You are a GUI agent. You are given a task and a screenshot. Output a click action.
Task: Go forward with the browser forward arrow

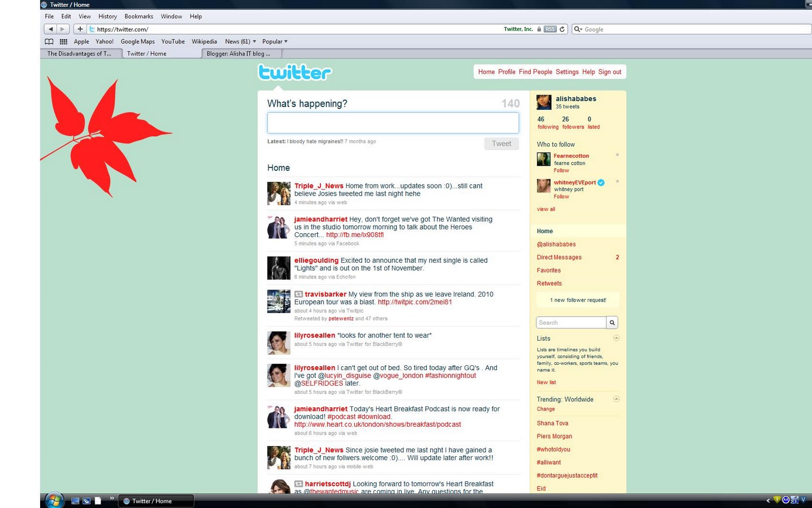pyautogui.click(x=62, y=29)
